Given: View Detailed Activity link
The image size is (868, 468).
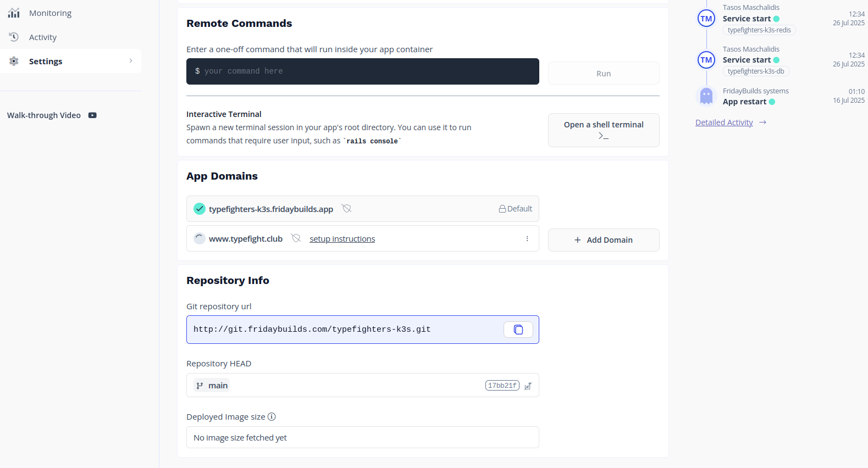Looking at the screenshot, I should pyautogui.click(x=724, y=122).
